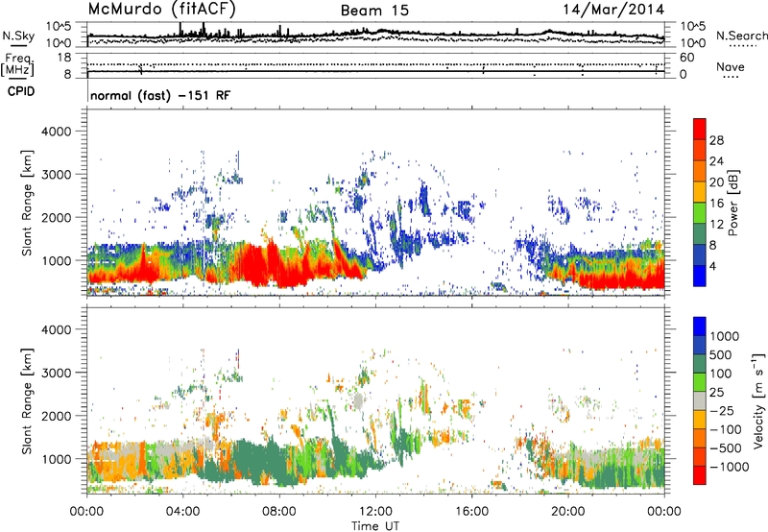Click the red bottom segment of Velocity colorbar
The height and width of the screenshot is (532, 768).
pos(700,475)
